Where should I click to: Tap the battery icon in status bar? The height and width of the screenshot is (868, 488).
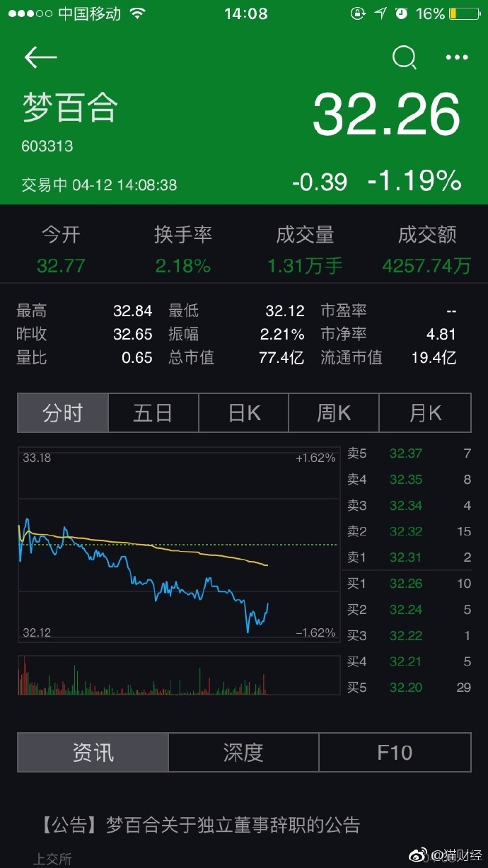(464, 14)
